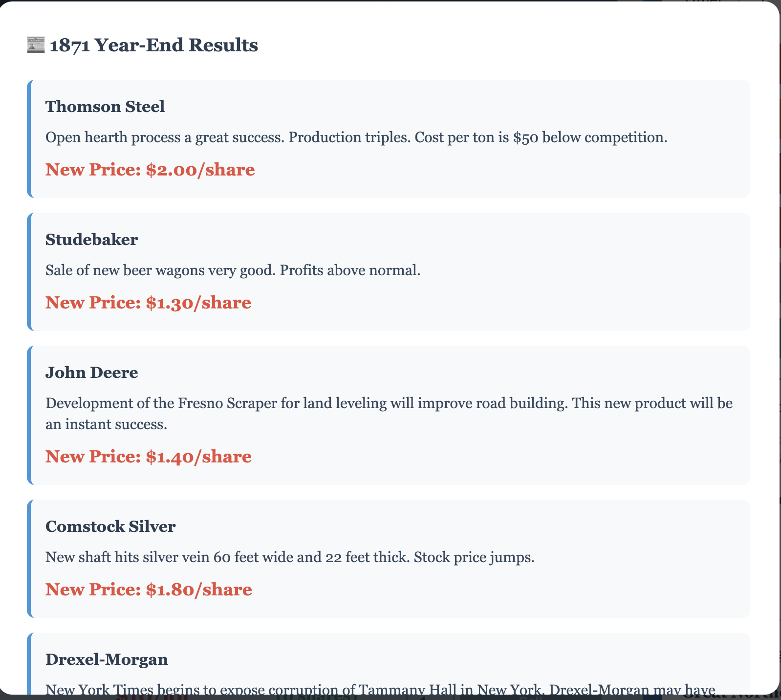781x700 pixels.
Task: Click the newspaper icon beside the results title
Action: (x=36, y=45)
